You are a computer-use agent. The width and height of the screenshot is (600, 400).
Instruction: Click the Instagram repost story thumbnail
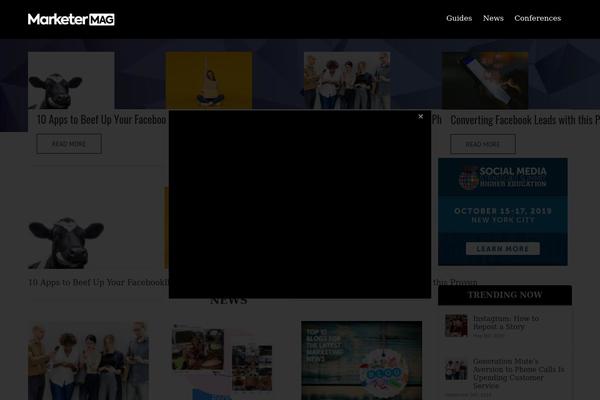point(456,325)
